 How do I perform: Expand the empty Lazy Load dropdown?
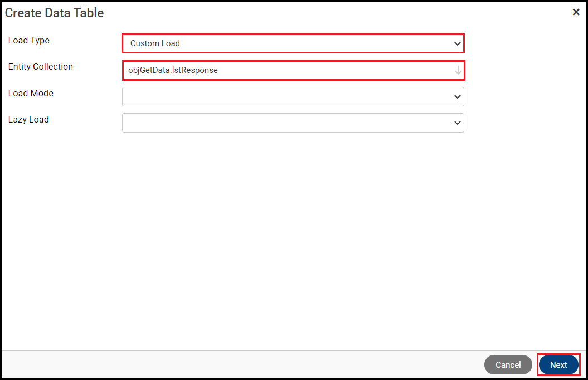click(x=293, y=123)
